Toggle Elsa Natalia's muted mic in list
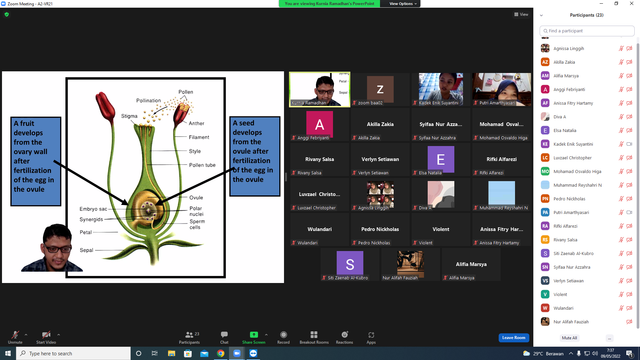This screenshot has width=640, height=360. (621, 130)
